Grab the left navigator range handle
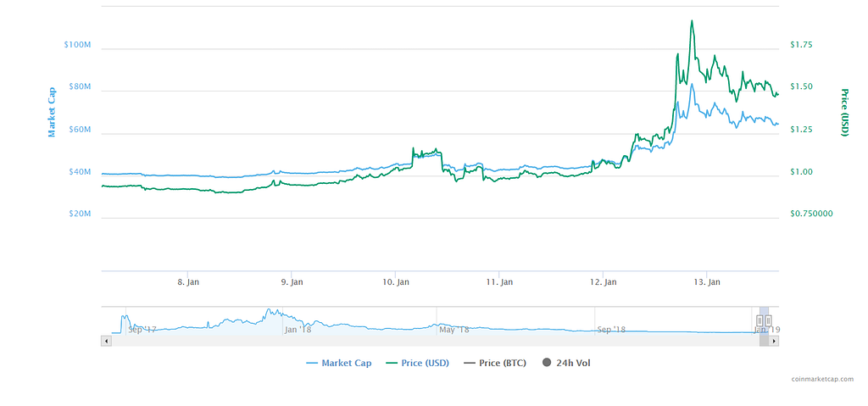This screenshot has width=868, height=406. 760,320
